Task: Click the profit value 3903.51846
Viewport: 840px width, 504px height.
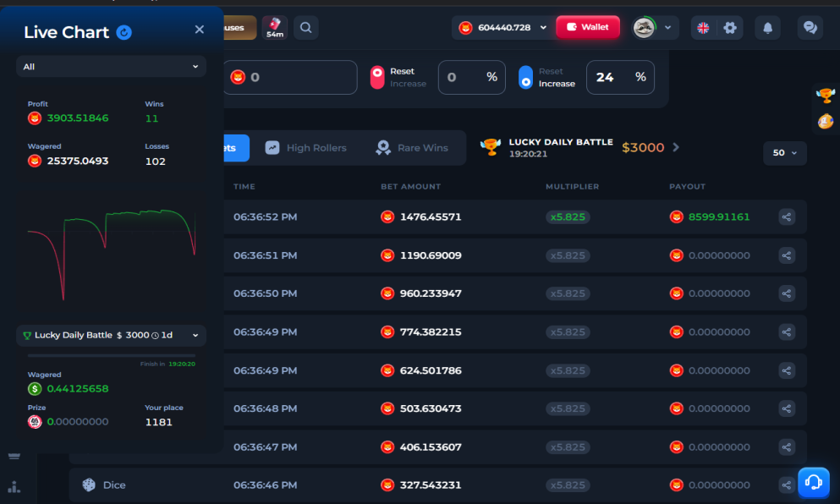Action: [x=78, y=118]
